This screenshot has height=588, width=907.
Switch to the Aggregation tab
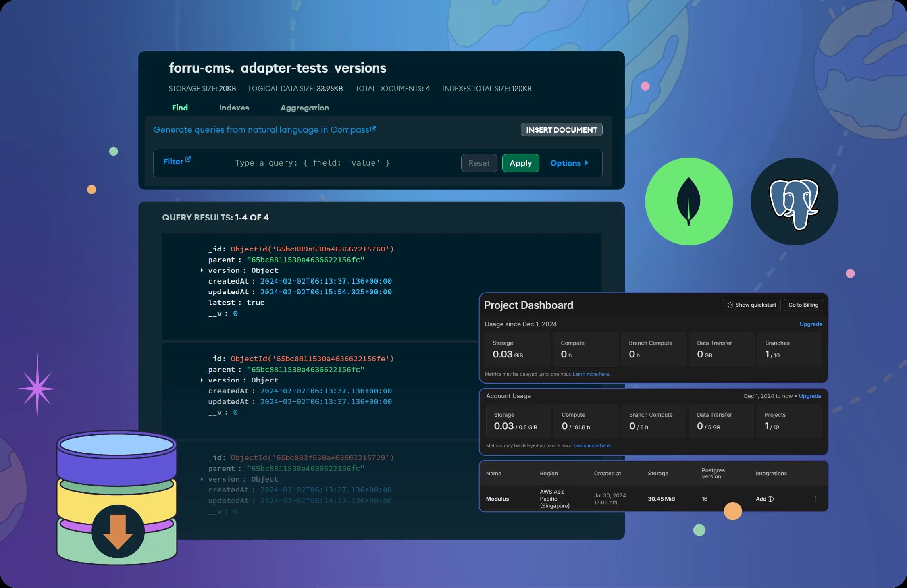(x=304, y=108)
